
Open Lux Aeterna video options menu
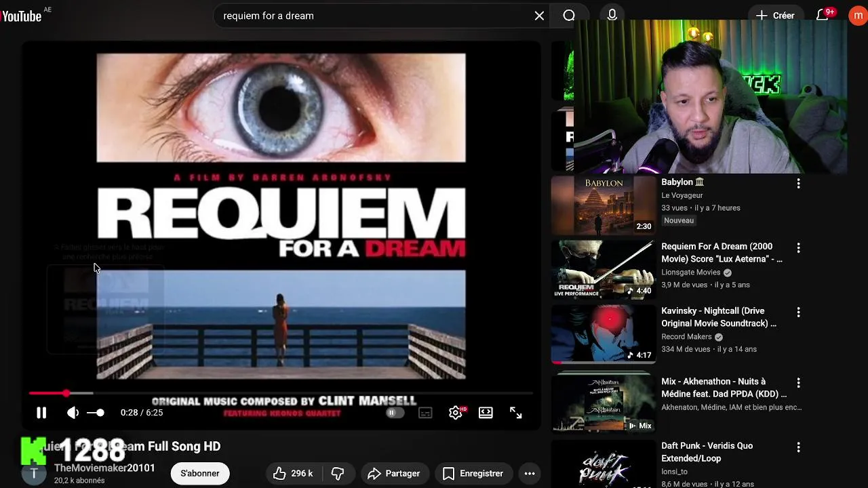(798, 248)
